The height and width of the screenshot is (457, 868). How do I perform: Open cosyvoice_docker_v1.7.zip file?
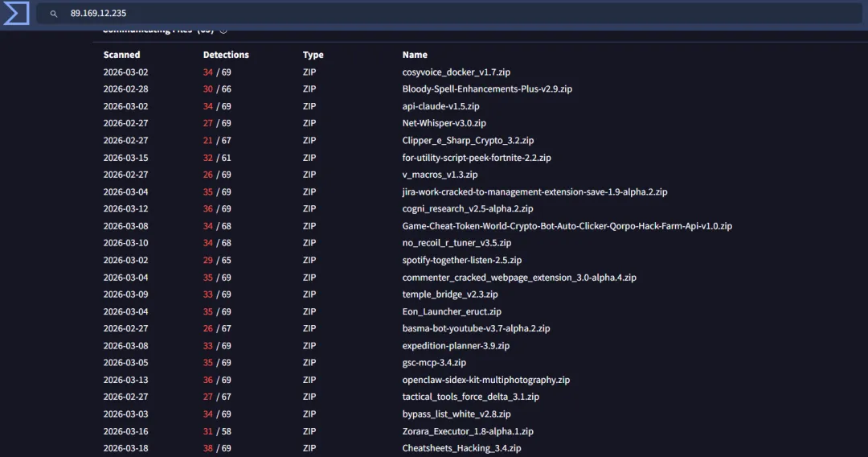(457, 72)
